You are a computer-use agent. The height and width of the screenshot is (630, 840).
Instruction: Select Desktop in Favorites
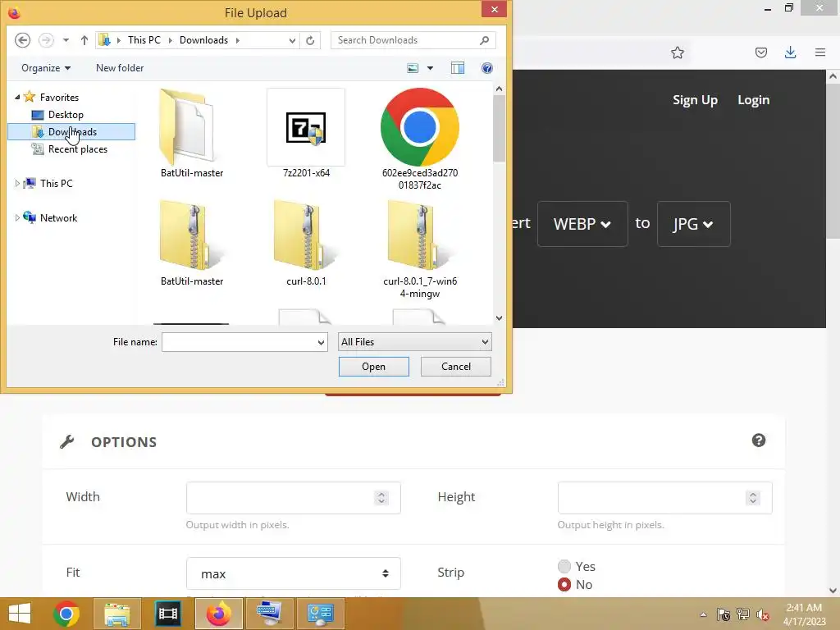pyautogui.click(x=66, y=115)
